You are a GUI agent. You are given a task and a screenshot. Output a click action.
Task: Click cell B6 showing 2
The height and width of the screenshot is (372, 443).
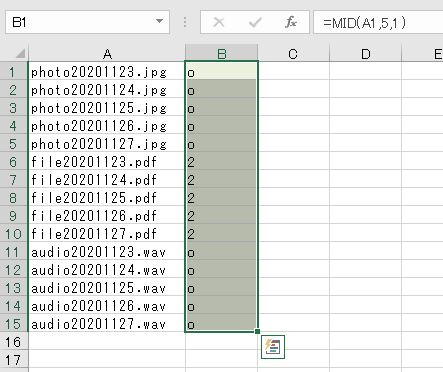pyautogui.click(x=222, y=162)
